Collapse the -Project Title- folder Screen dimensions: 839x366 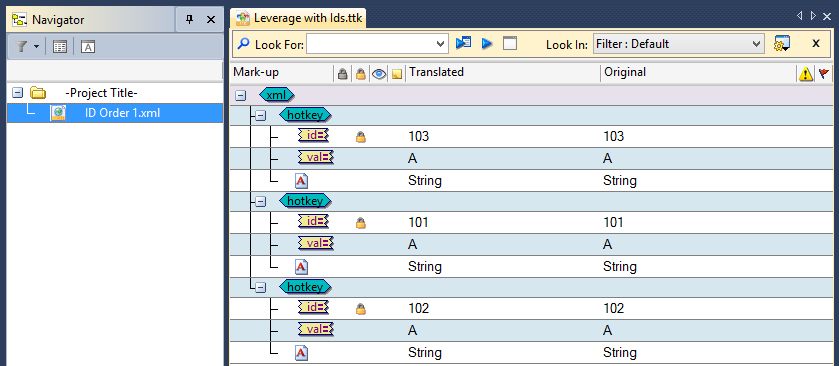(18, 93)
